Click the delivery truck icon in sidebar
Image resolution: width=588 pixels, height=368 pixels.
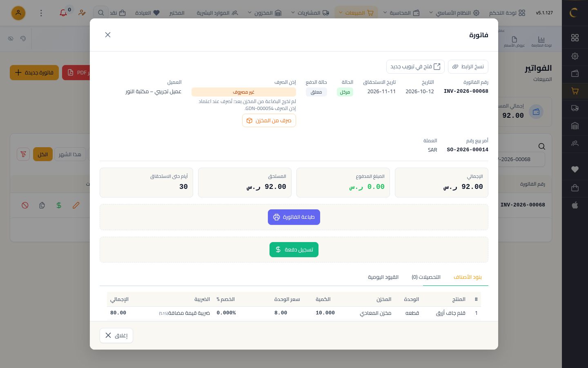(x=575, y=108)
